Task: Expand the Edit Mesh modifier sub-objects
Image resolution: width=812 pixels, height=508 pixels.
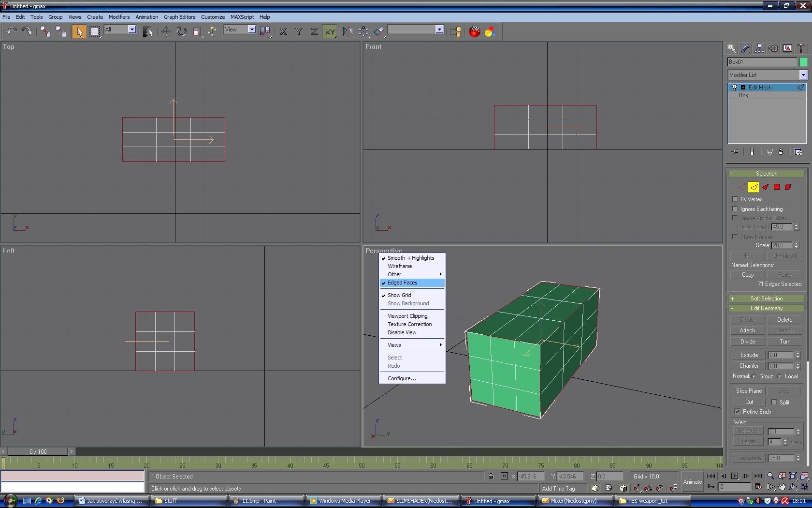Action: tap(743, 88)
